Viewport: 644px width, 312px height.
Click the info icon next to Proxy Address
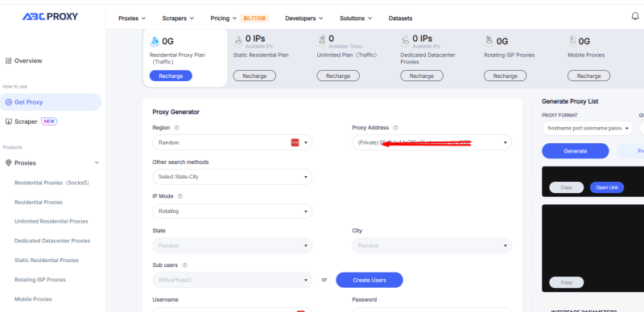395,128
